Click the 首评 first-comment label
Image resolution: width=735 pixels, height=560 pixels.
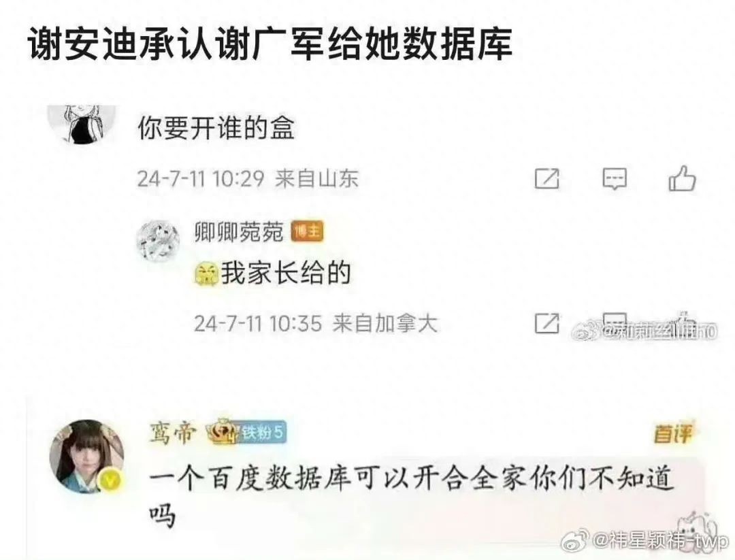[x=673, y=434]
